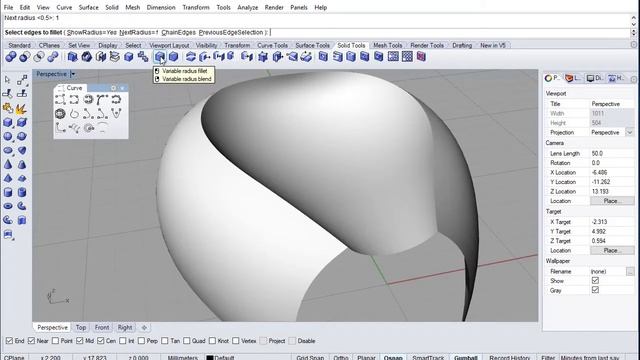The image size is (640, 360).
Task: Select the Tube solid tool
Action: 22,192
